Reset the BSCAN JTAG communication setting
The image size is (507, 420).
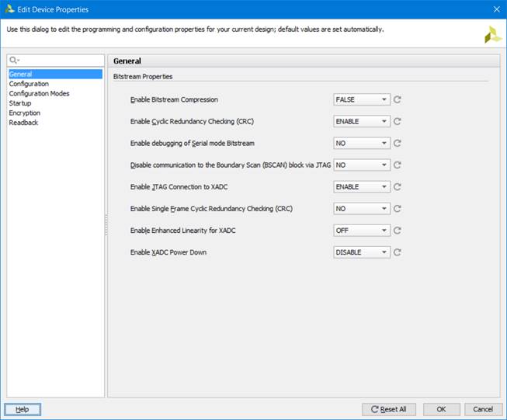[x=398, y=165]
